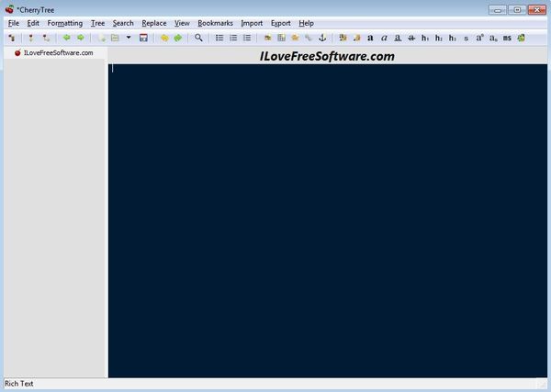The height and width of the screenshot is (392, 551).
Task: Click inside the dark text editor area
Action: pos(328,220)
